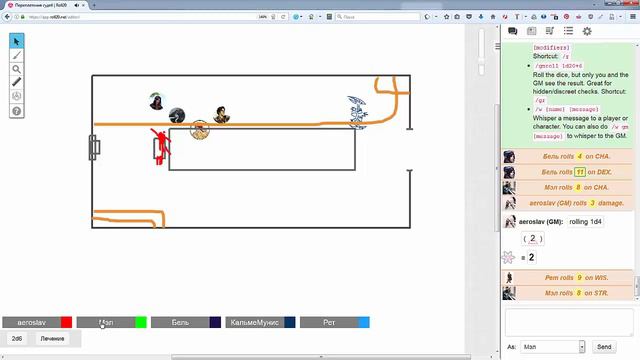
Task: Run the 2d6 macro button
Action: point(17,338)
